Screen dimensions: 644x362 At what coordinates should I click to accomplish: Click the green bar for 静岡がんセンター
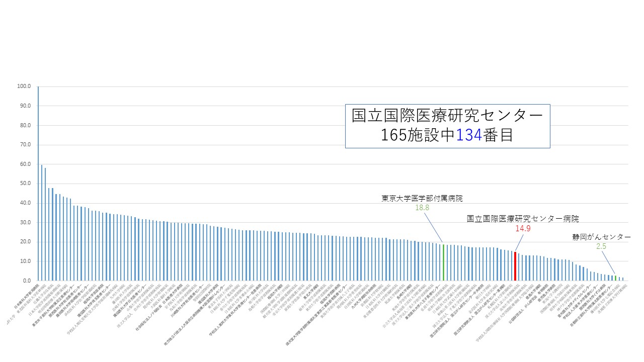tap(615, 278)
